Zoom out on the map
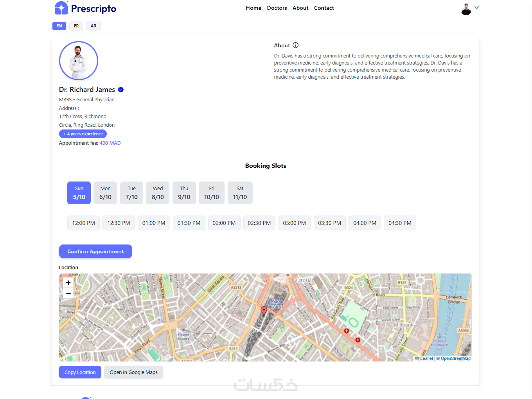 68,293
